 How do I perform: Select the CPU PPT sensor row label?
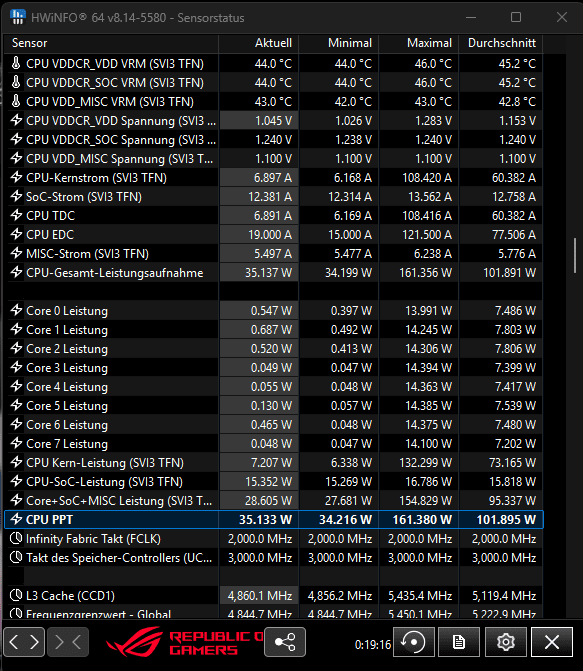50,520
